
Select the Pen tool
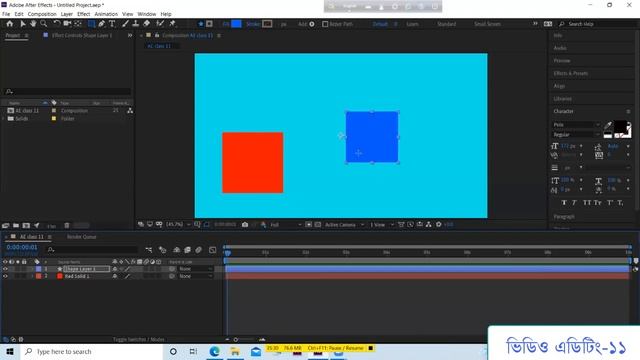pos(102,24)
